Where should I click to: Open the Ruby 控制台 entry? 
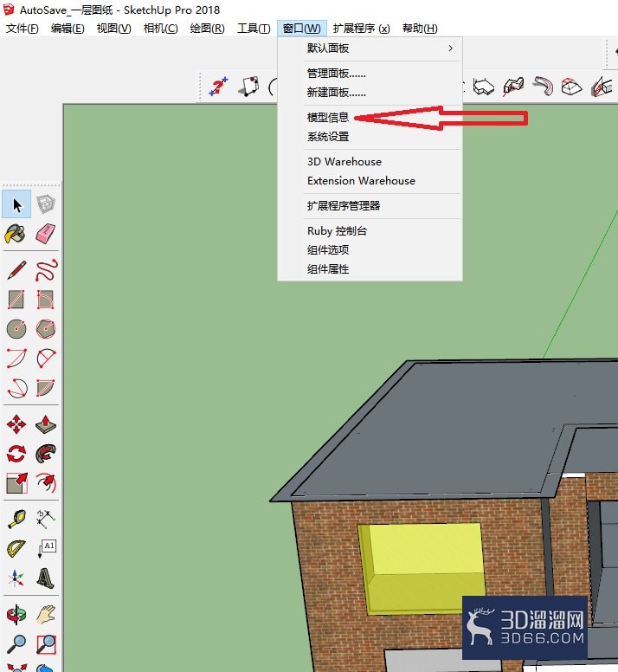[x=370, y=231]
